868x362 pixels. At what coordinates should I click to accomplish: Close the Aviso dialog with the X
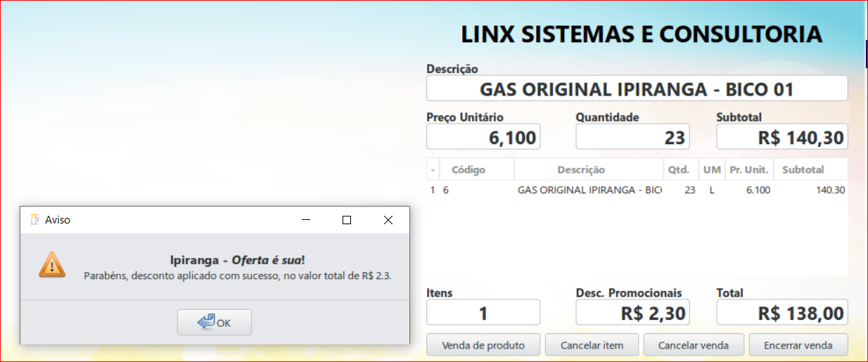click(388, 220)
